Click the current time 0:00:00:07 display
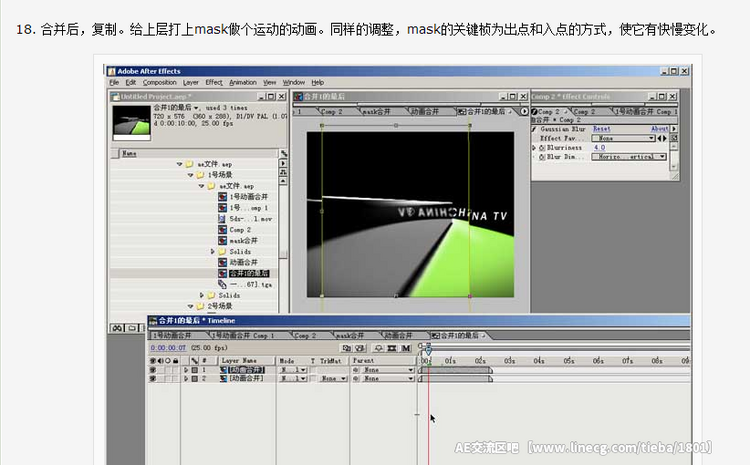 click(168, 348)
